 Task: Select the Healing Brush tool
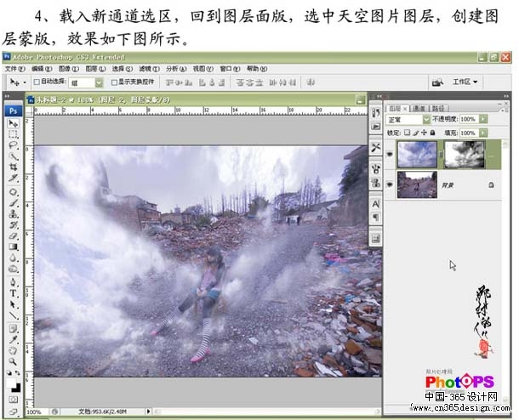(14, 192)
